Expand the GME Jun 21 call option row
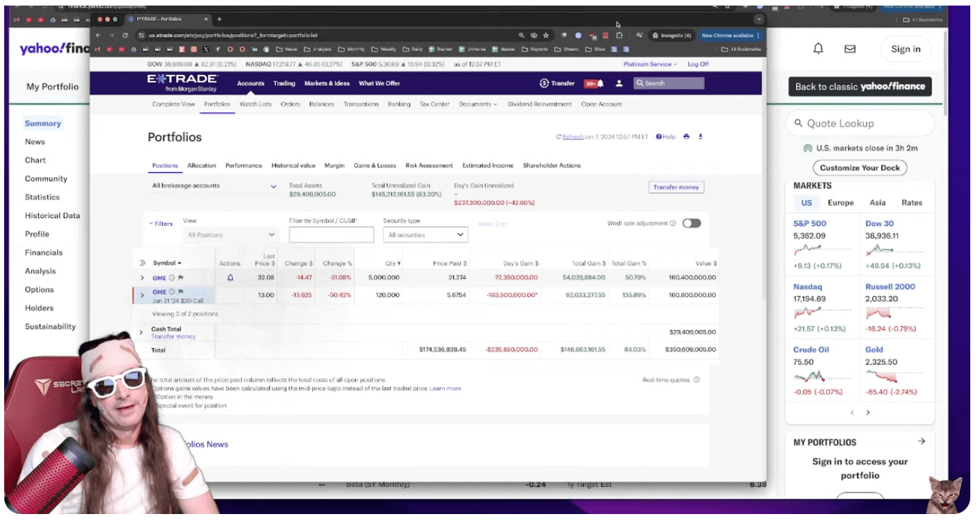This screenshot has width=980, height=521. click(x=142, y=295)
